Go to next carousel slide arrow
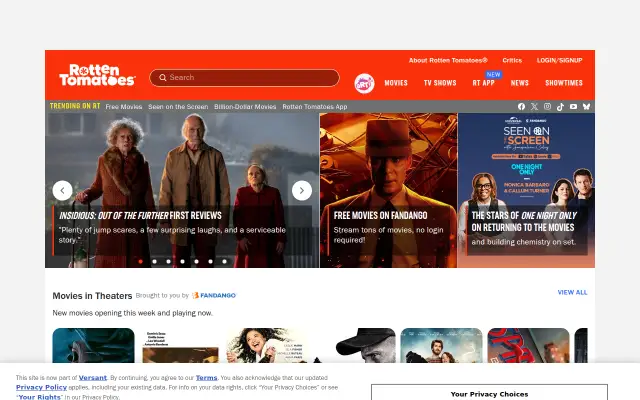The image size is (640, 400). point(302,191)
